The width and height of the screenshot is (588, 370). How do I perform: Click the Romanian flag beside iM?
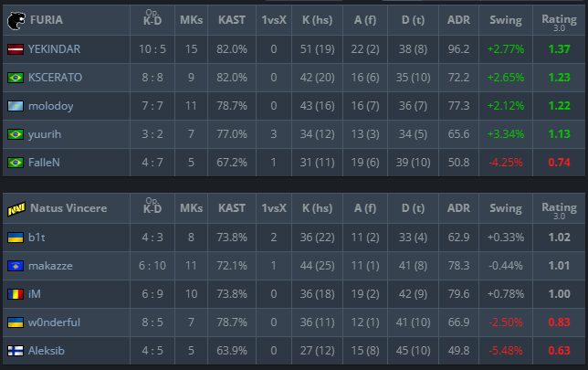15,294
